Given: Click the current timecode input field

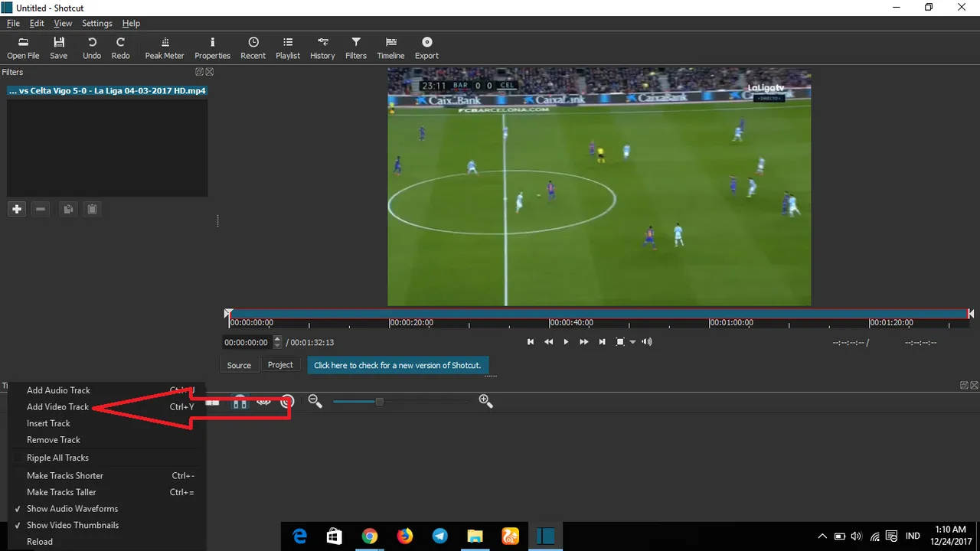Looking at the screenshot, I should (247, 343).
